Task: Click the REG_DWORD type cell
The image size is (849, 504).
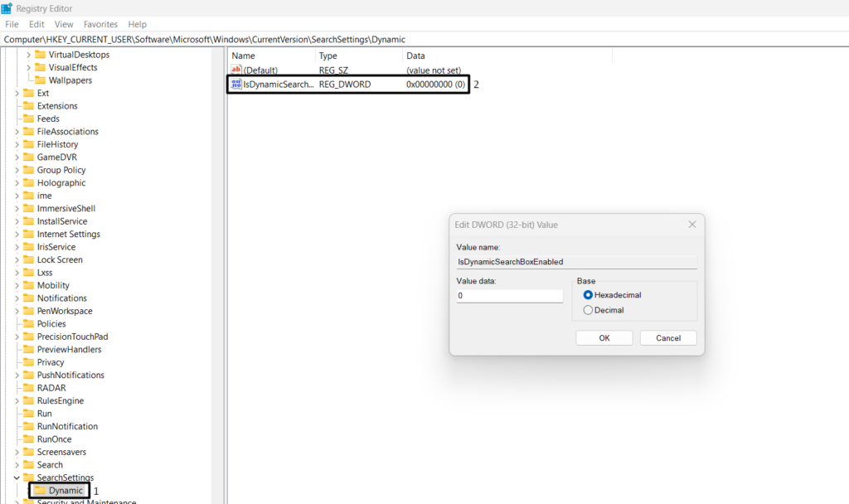Action: point(345,85)
